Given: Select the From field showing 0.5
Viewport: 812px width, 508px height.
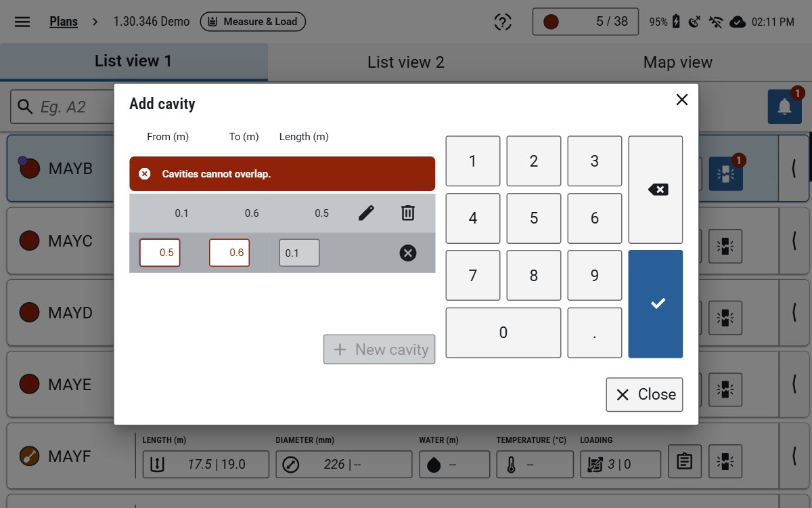Looking at the screenshot, I should pyautogui.click(x=160, y=253).
